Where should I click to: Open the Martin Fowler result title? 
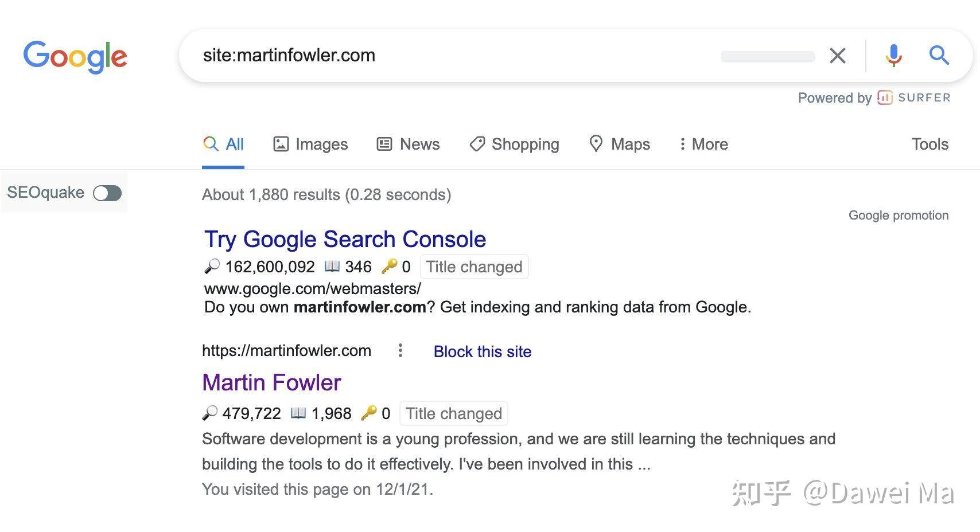pos(271,382)
